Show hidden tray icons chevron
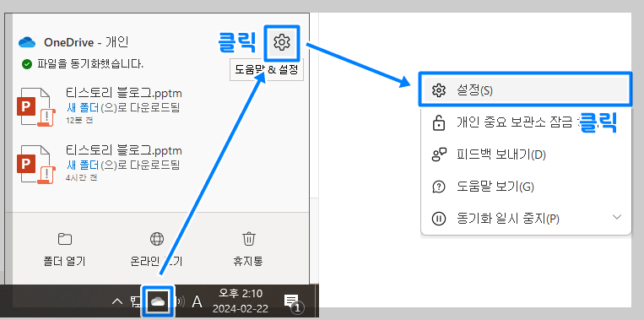 [117, 302]
